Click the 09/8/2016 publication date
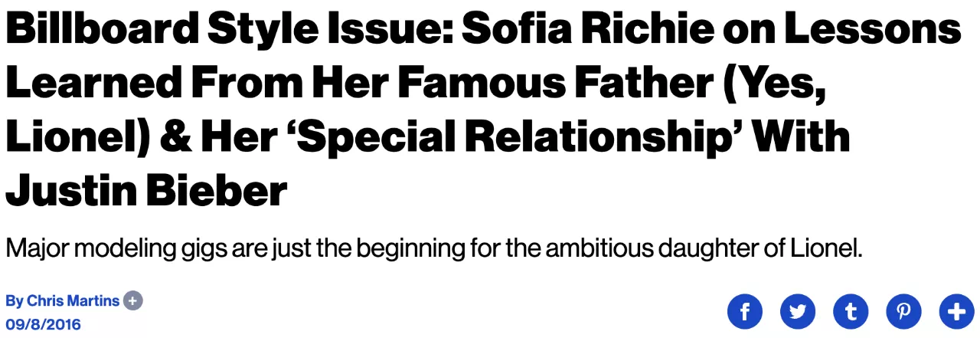The height and width of the screenshot is (338, 980). [x=43, y=324]
